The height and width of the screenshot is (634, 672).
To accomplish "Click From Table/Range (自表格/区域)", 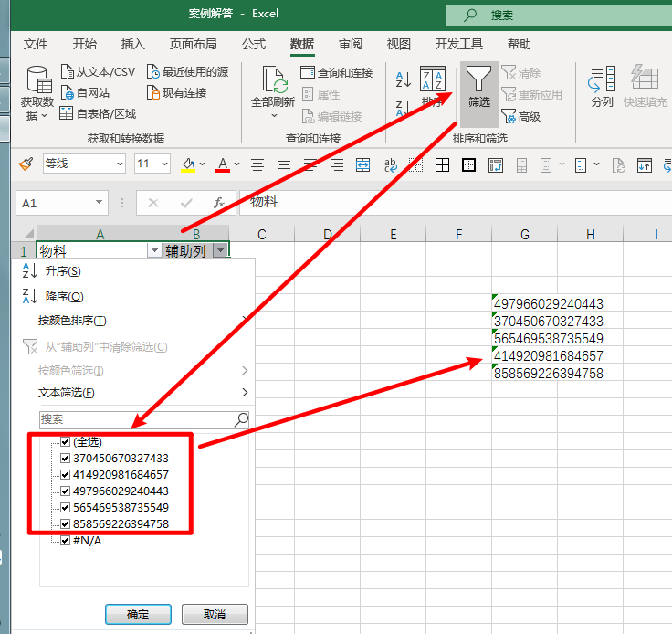I will point(98,113).
